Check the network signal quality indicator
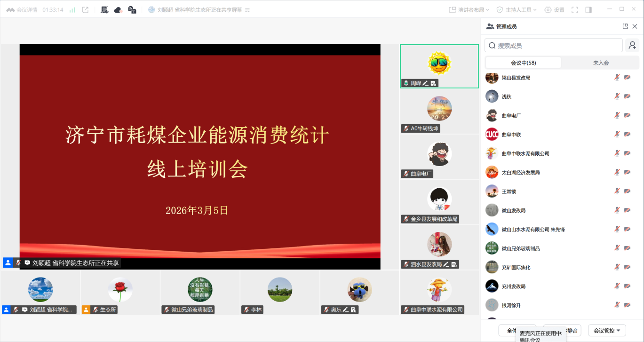Viewport: 644px width, 342px height. 72,9
